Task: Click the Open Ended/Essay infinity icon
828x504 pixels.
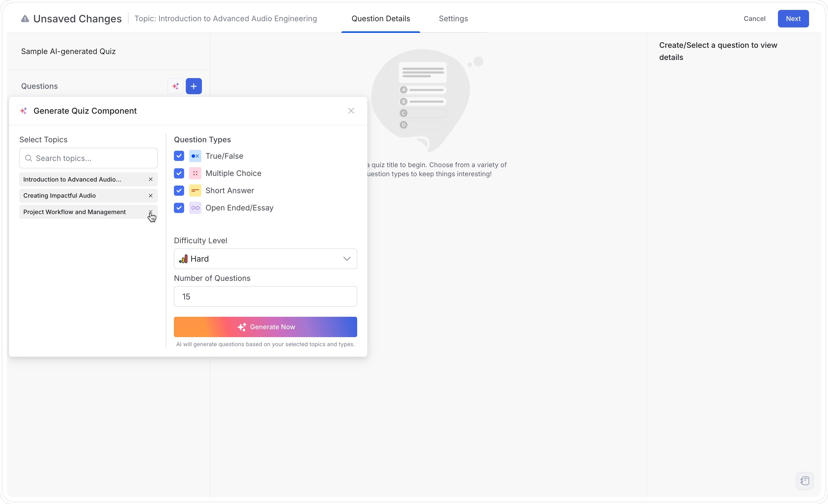Action: coord(195,208)
